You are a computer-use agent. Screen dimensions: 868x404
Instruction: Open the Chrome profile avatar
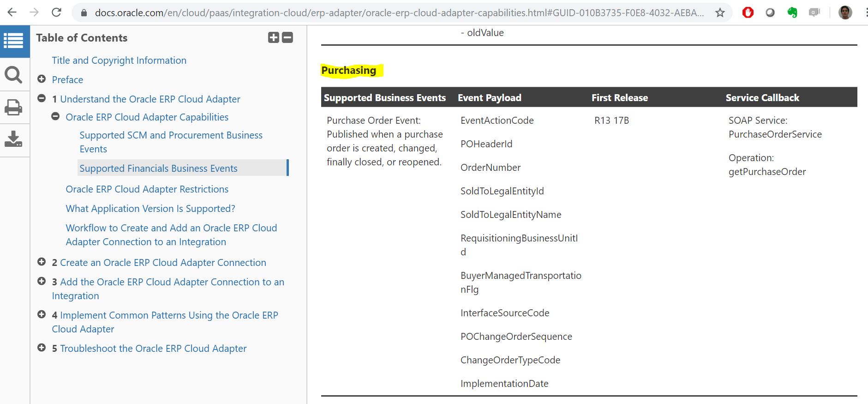[845, 13]
